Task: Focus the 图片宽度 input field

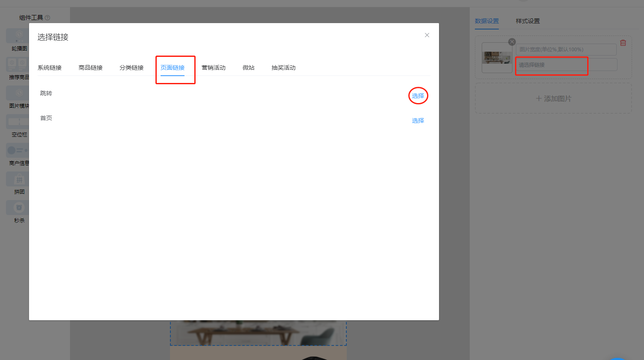Action: pyautogui.click(x=566, y=50)
